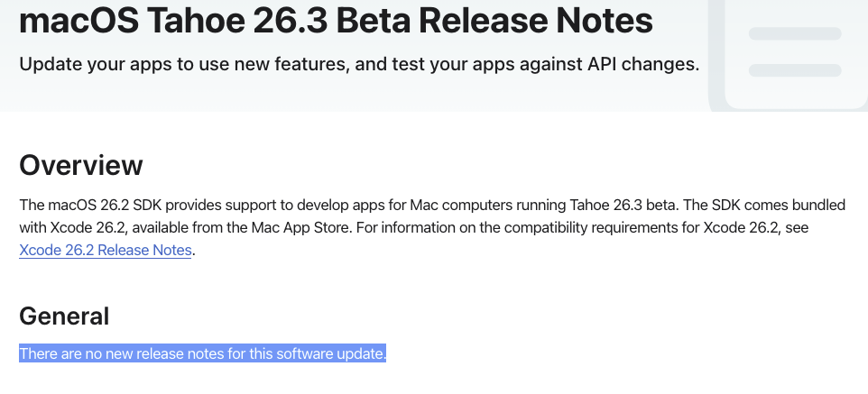Click the subtitle beginning Update your apps

coord(359,64)
